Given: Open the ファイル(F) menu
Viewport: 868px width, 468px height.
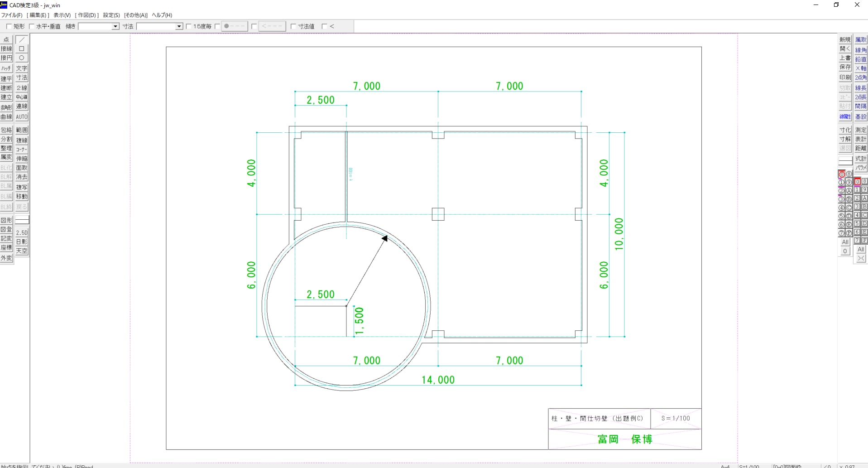Looking at the screenshot, I should (x=12, y=15).
